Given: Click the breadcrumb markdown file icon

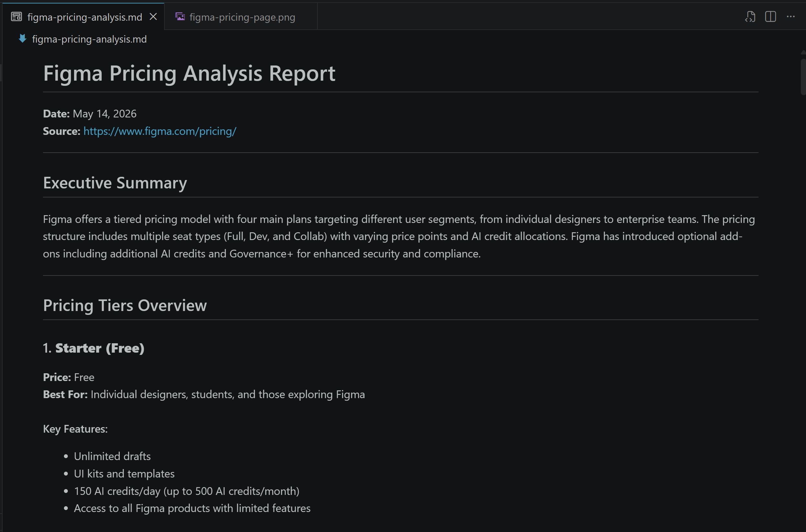Looking at the screenshot, I should pyautogui.click(x=22, y=39).
